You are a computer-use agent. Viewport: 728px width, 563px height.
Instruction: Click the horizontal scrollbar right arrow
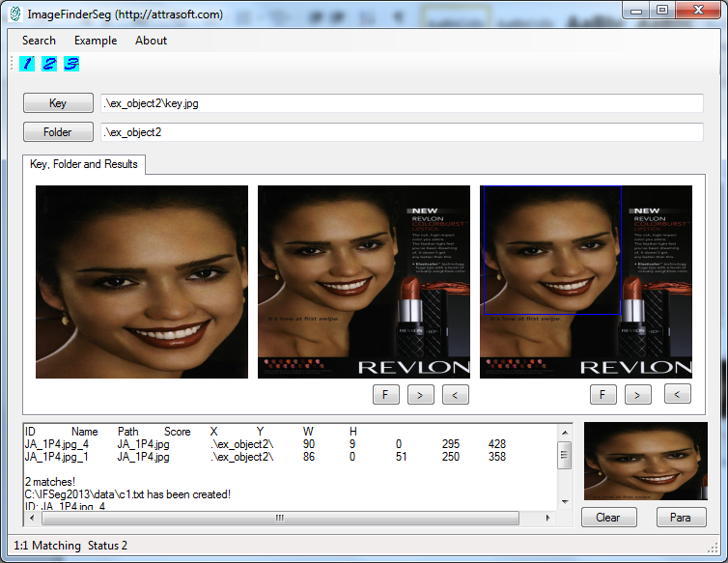pyautogui.click(x=547, y=518)
